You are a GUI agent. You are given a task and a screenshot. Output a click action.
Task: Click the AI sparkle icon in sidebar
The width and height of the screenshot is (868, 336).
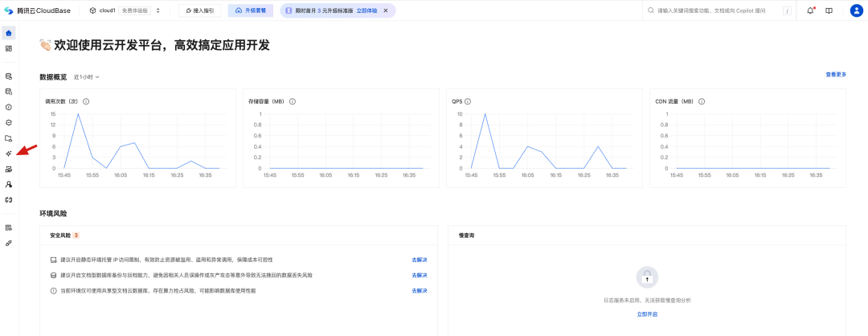click(8, 154)
